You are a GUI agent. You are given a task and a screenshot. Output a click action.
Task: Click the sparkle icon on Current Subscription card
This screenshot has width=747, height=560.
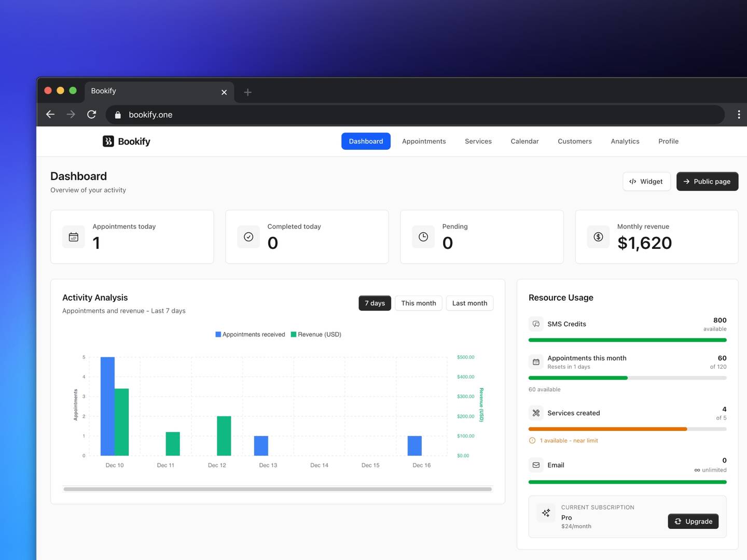[546, 513]
